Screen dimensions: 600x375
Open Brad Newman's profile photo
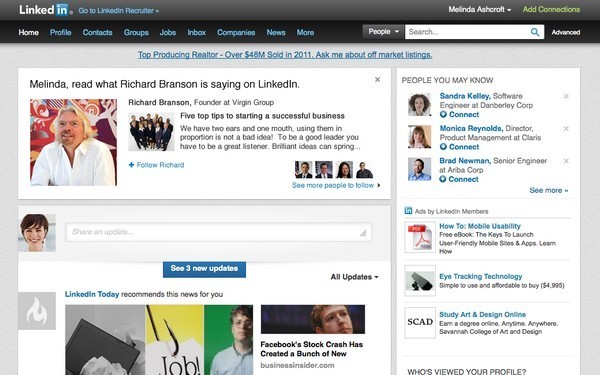[x=419, y=169]
